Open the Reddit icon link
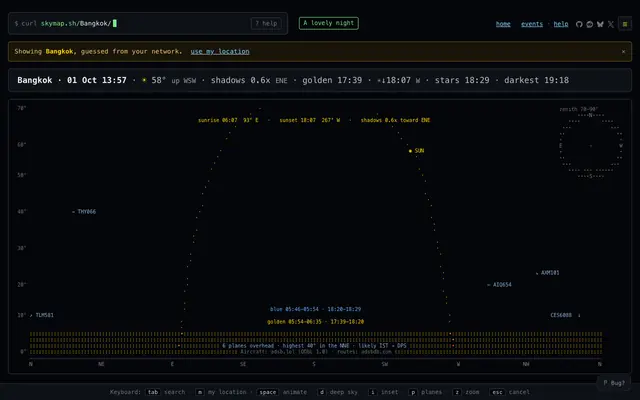Viewport: 640px width, 400px height. [x=589, y=24]
